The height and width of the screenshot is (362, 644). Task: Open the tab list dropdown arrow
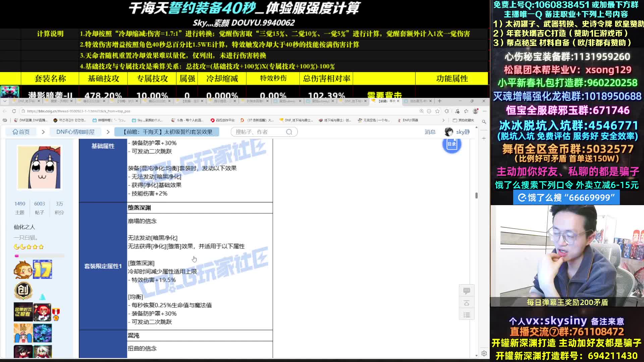(x=5, y=101)
